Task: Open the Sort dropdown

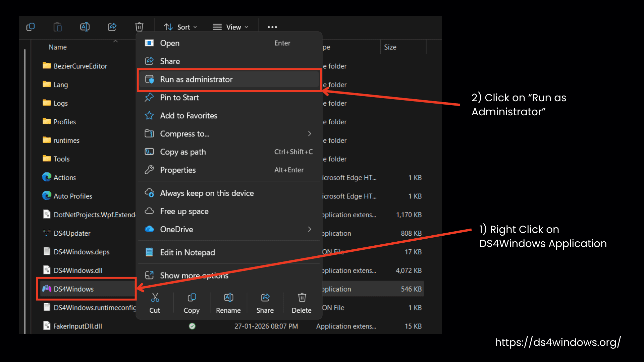Action: click(x=180, y=27)
